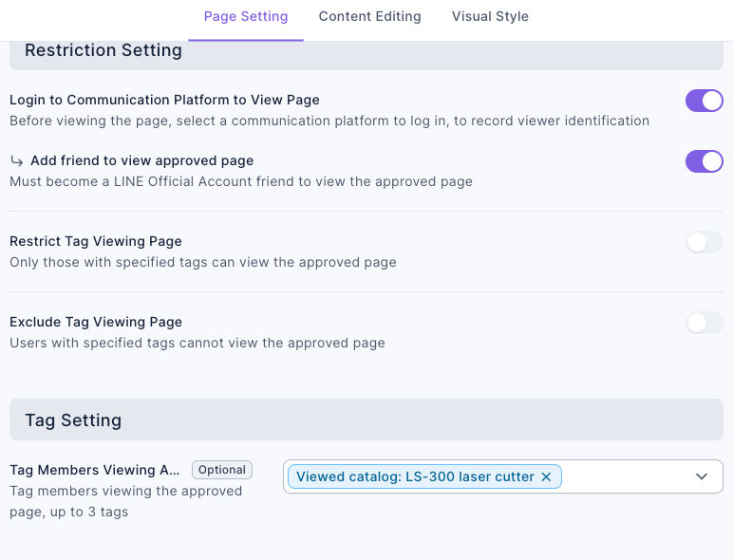Viewport: 733px width, 560px height.
Task: Click the sub-setting arrow icon beside Add friend
Action: pyautogui.click(x=17, y=161)
